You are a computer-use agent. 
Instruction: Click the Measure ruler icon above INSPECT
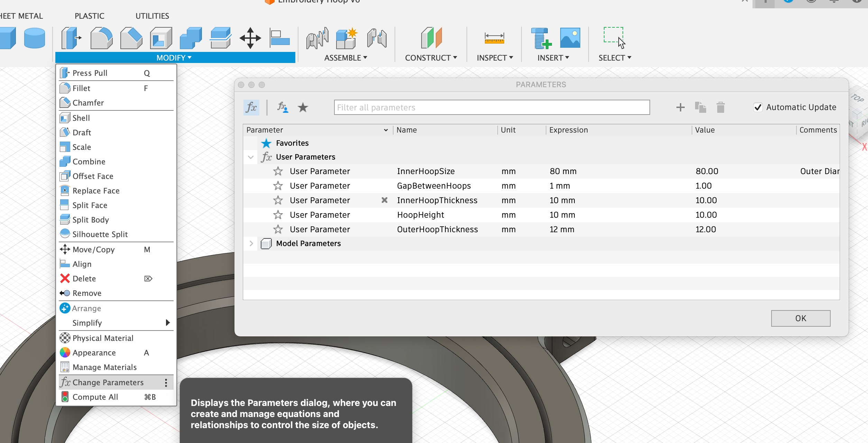494,38
